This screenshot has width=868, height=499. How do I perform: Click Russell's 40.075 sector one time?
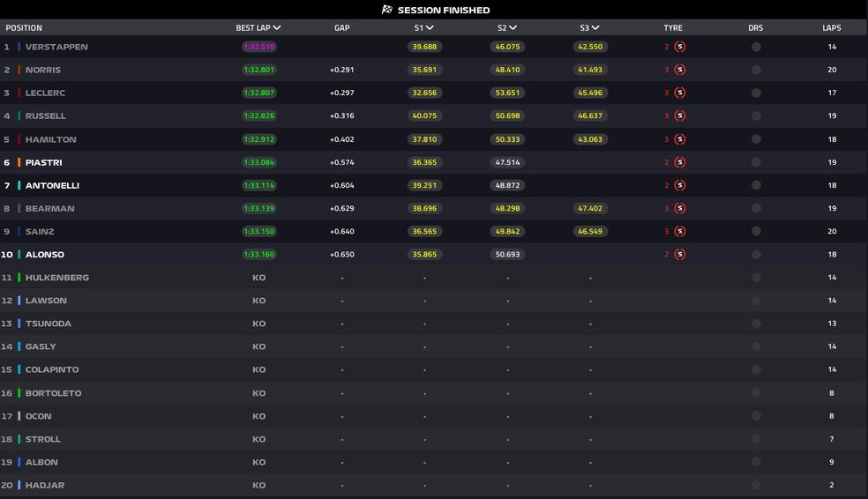pos(424,115)
